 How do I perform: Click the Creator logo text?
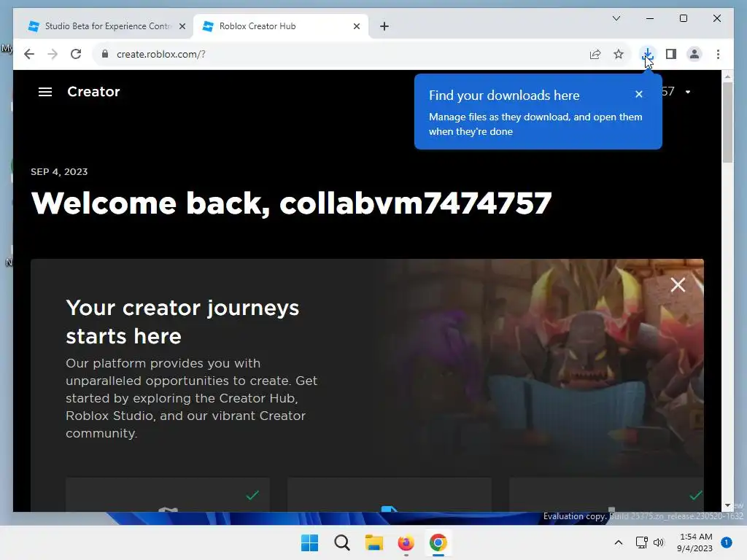click(93, 91)
